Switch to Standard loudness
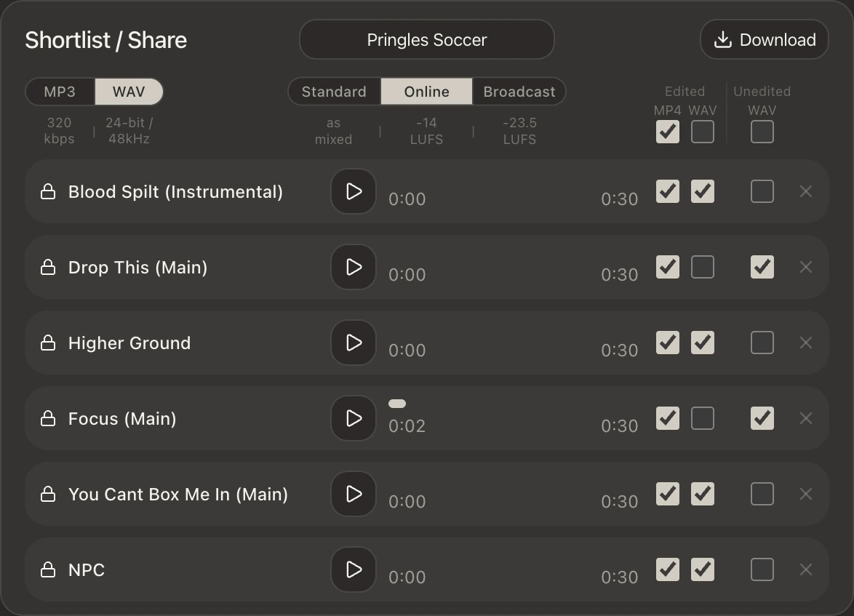This screenshot has width=854, height=616. (334, 92)
